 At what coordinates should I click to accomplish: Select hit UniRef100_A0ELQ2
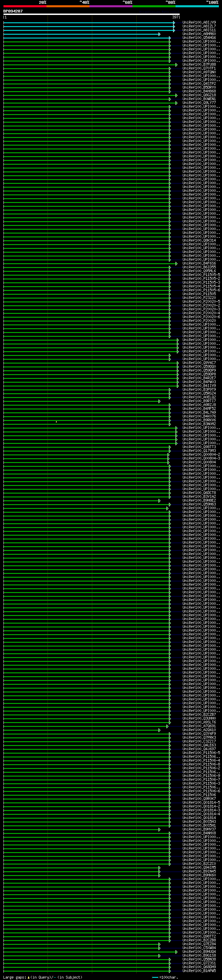199,397
